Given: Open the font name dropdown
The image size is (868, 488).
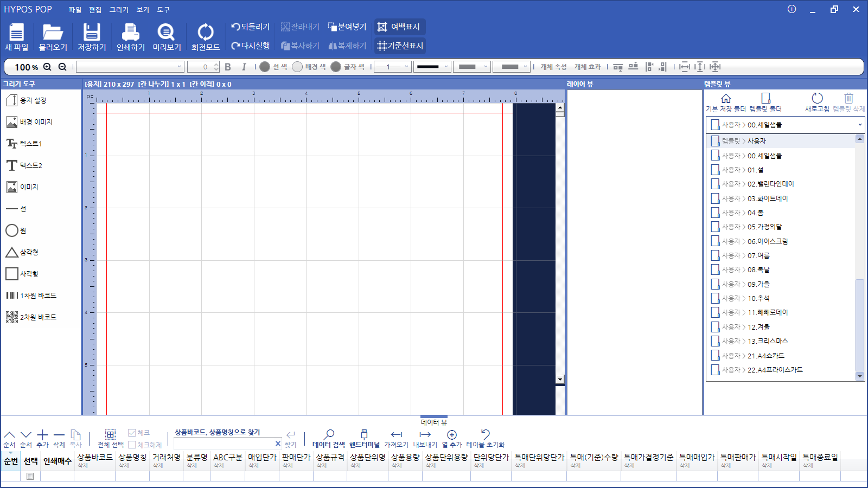Looking at the screenshot, I should pyautogui.click(x=130, y=67).
